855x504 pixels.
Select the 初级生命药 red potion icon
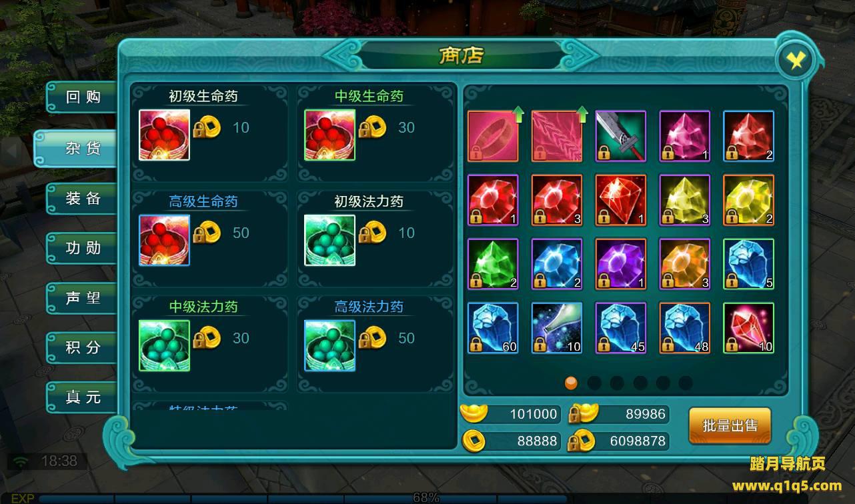(x=164, y=135)
